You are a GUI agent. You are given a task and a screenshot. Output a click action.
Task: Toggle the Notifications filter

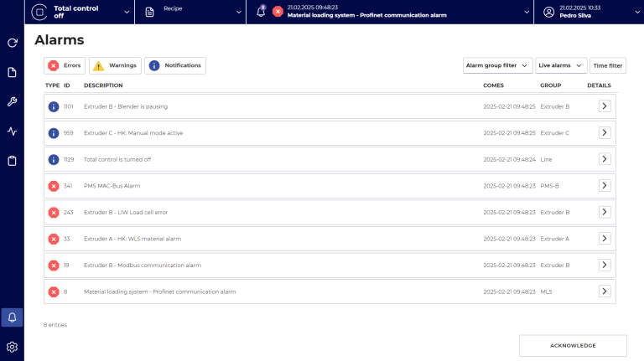click(x=174, y=65)
